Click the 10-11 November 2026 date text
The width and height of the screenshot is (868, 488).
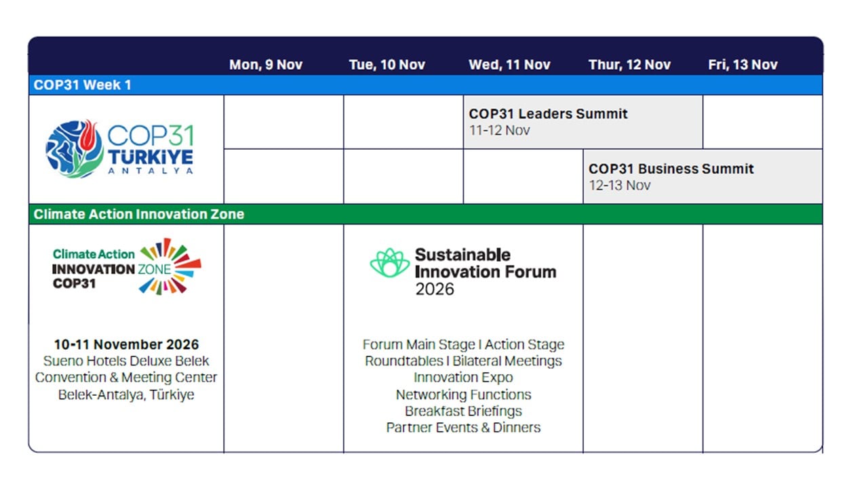[127, 344]
